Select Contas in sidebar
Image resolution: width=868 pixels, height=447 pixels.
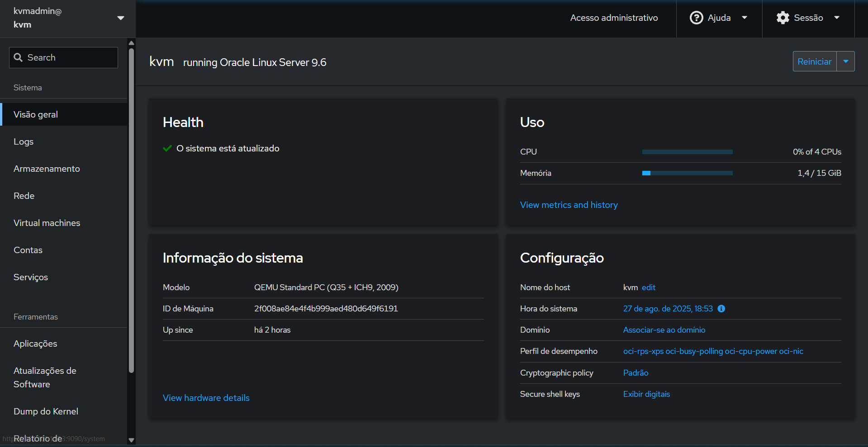(64, 250)
